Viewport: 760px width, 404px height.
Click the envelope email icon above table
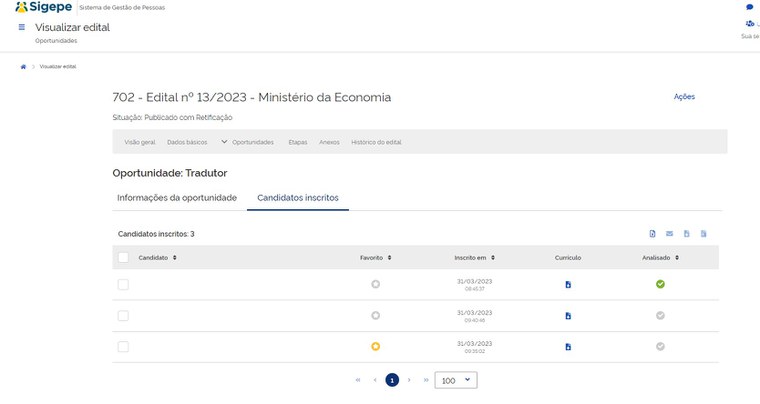coord(670,234)
